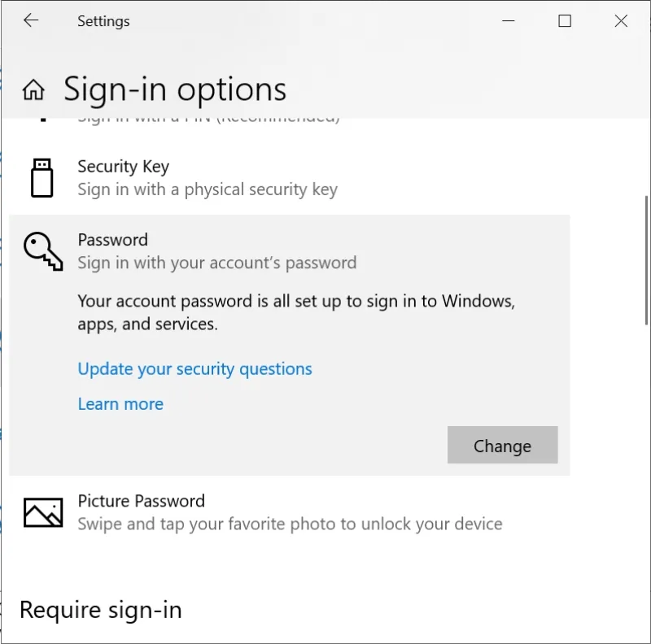Viewport: 651px width, 644px height.
Task: Click the Settings window title
Action: [x=103, y=21]
